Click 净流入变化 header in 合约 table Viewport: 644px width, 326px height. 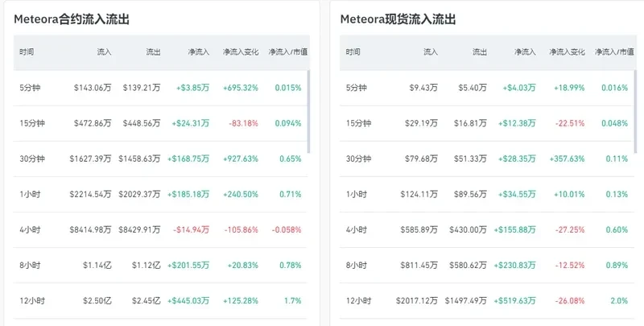pos(241,52)
